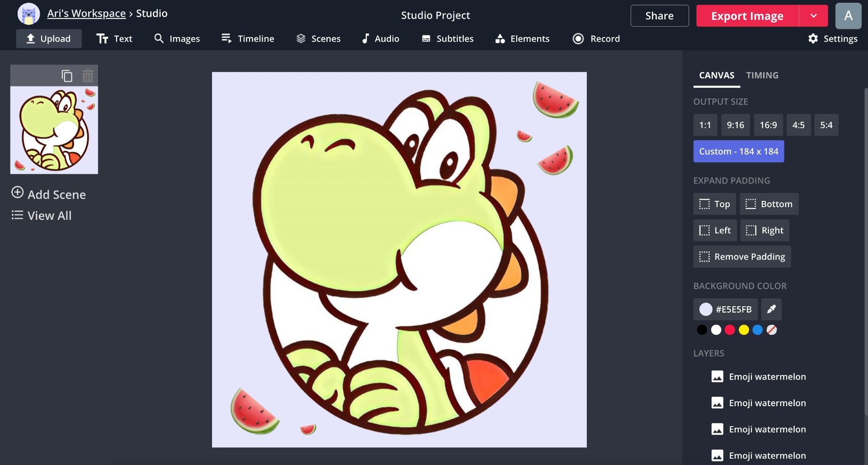
Task: Select the 1:1 output size
Action: pyautogui.click(x=705, y=125)
